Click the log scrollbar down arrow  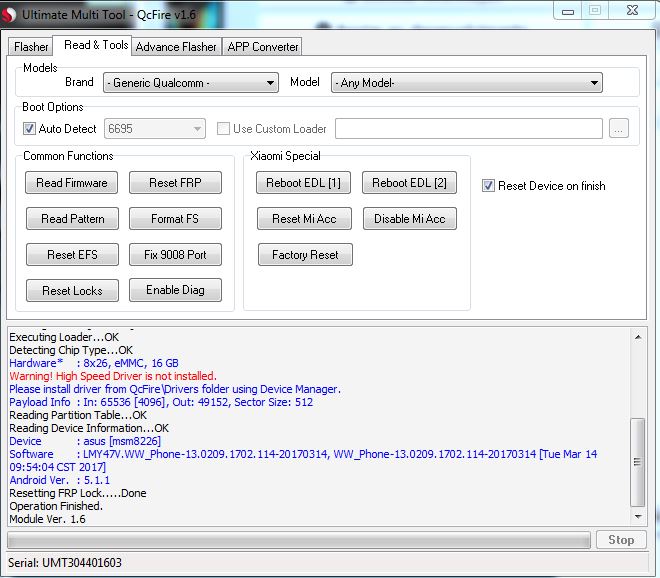(x=638, y=517)
